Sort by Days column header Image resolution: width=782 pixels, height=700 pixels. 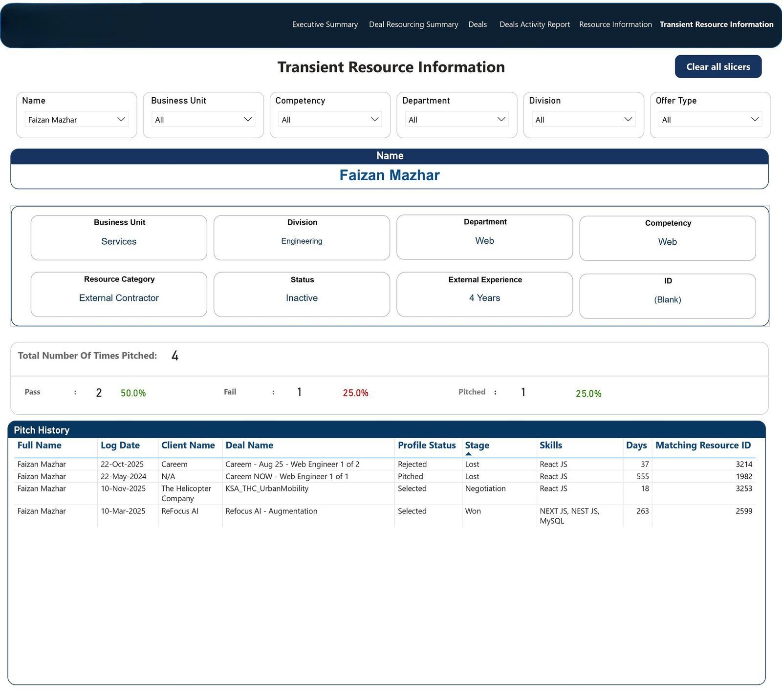pyautogui.click(x=636, y=445)
